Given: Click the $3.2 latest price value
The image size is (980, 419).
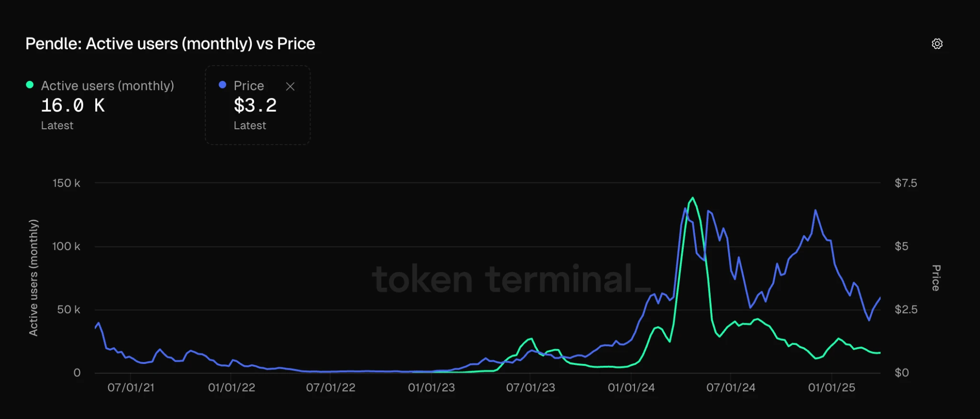Looking at the screenshot, I should click(x=255, y=105).
